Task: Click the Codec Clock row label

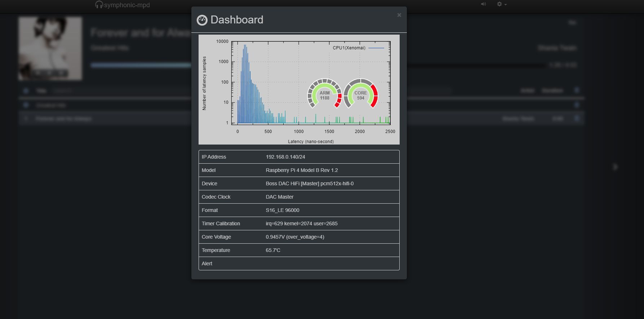Action: [x=216, y=197]
